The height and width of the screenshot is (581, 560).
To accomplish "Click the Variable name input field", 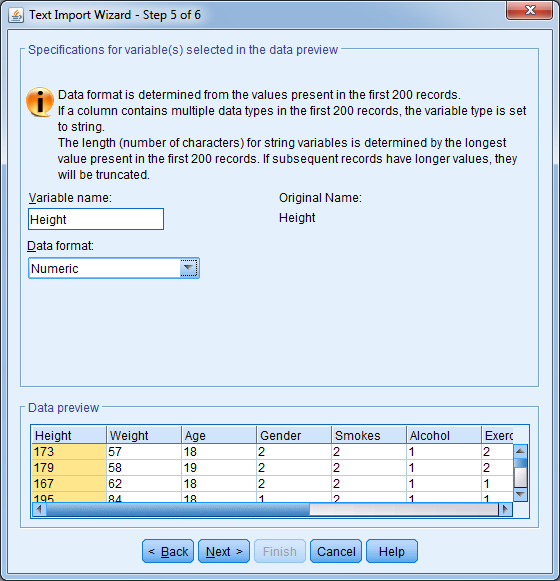I will pyautogui.click(x=96, y=219).
